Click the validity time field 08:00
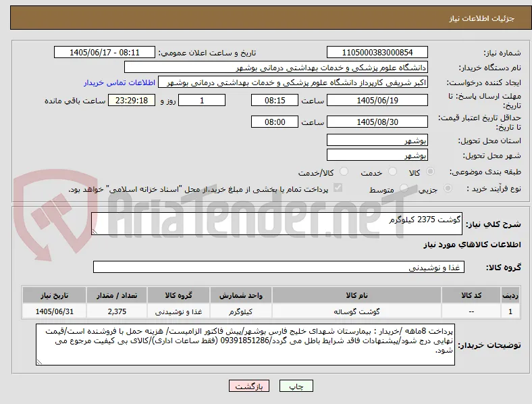 275,122
